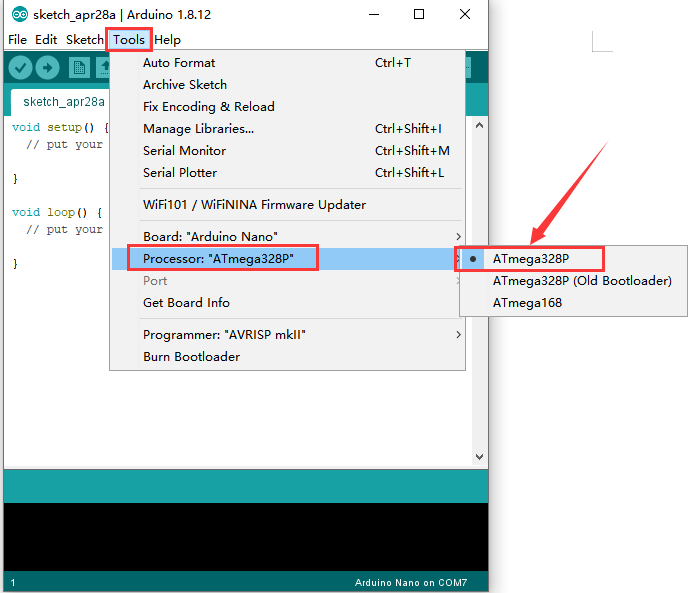Click the editor scrollbar down arrow

pos(479,456)
